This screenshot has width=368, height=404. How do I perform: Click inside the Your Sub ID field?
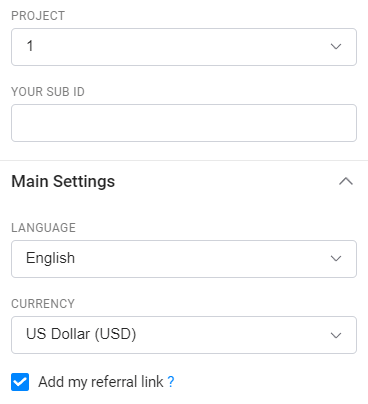pyautogui.click(x=184, y=123)
